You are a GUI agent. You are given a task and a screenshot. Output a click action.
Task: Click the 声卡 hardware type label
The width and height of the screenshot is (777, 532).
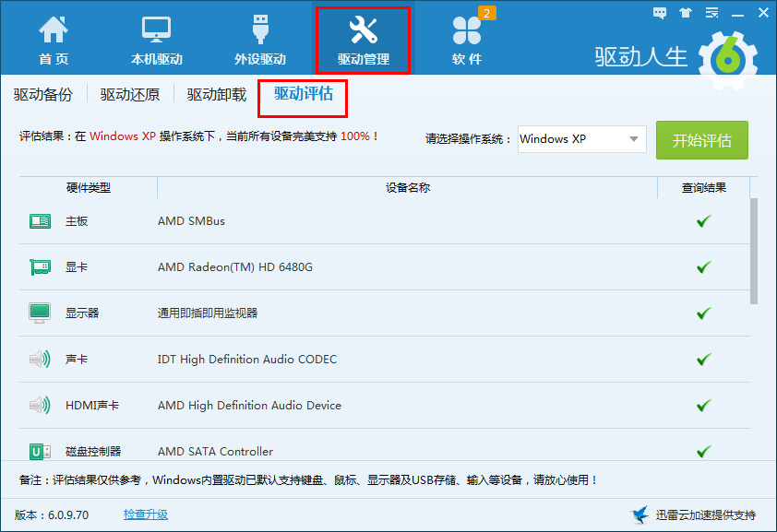tap(77, 360)
